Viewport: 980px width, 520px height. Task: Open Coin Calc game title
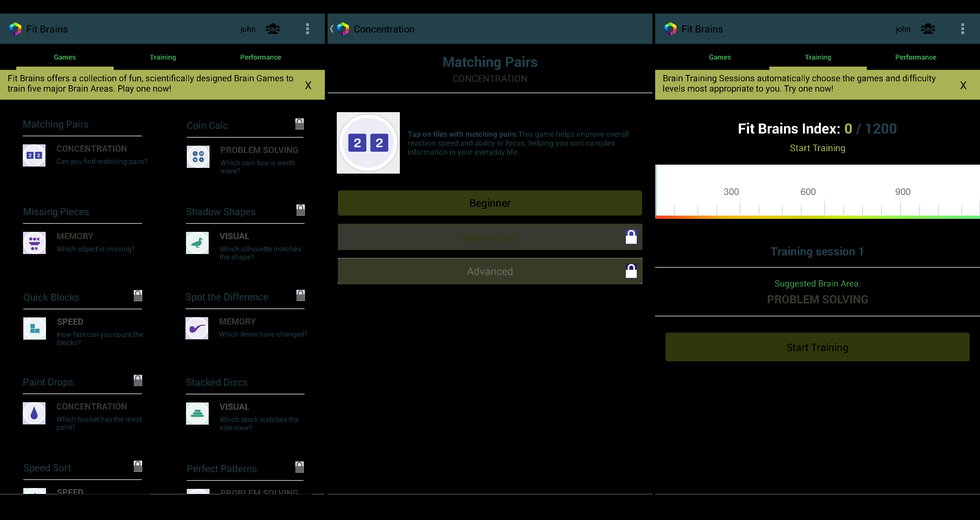pos(207,126)
